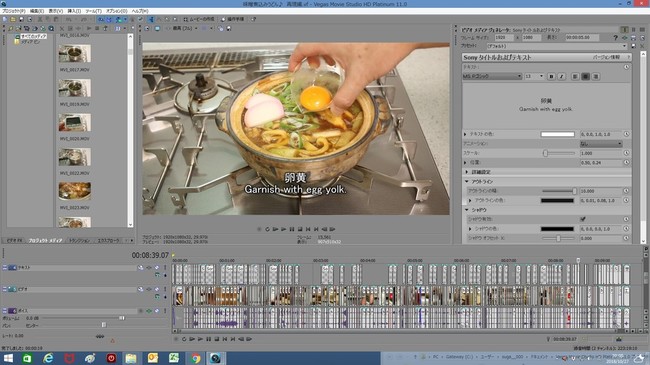Select the MVI_0022.MOV thumbnail
The width and height of the screenshot is (650, 365).
pos(75,157)
